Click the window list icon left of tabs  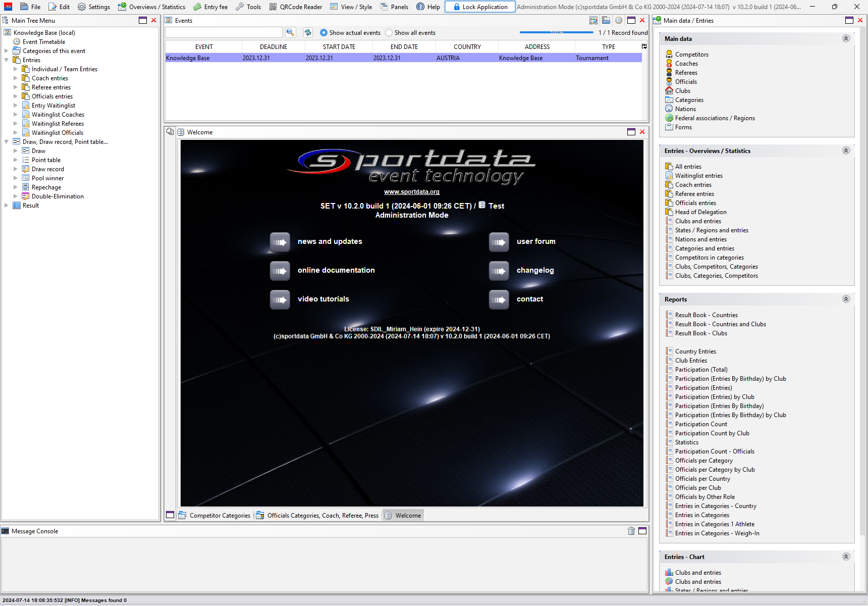[x=170, y=515]
